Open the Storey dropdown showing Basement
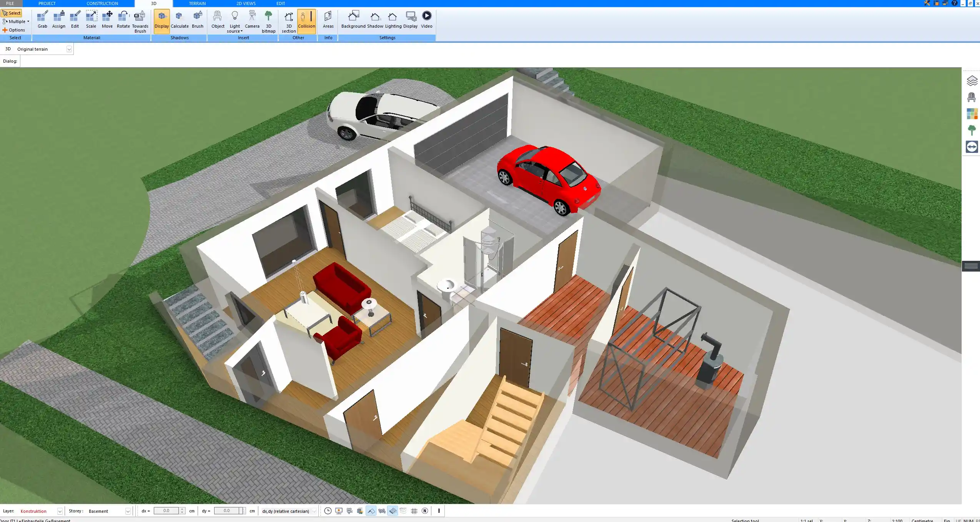 click(128, 511)
